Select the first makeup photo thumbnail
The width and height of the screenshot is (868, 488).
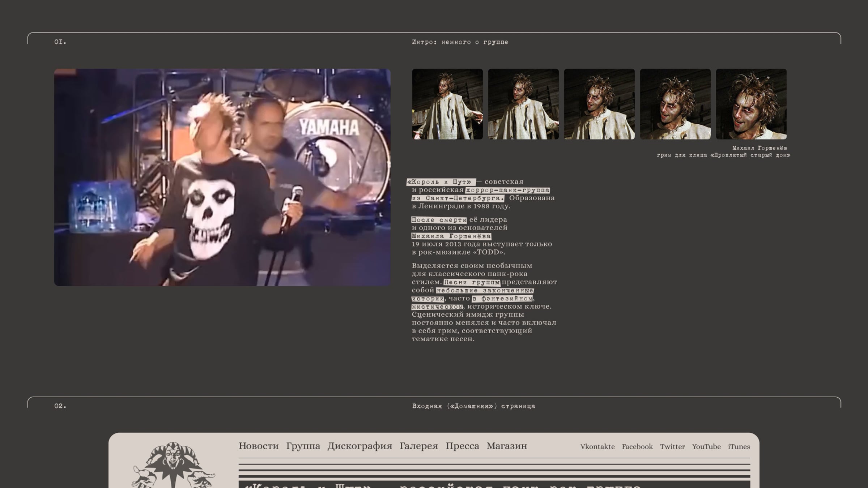447,104
